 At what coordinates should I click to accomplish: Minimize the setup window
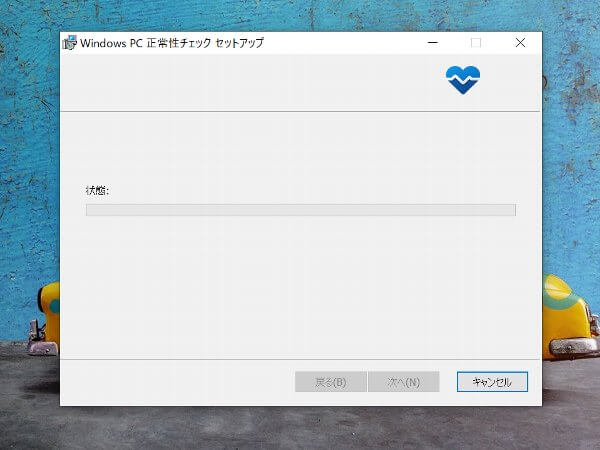click(432, 42)
